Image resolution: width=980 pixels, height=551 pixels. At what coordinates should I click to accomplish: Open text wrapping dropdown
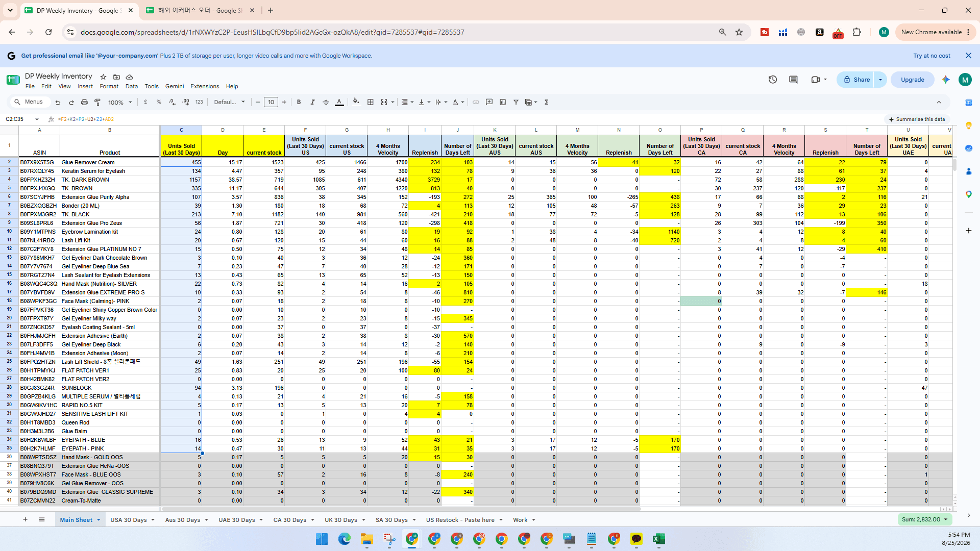pos(441,102)
